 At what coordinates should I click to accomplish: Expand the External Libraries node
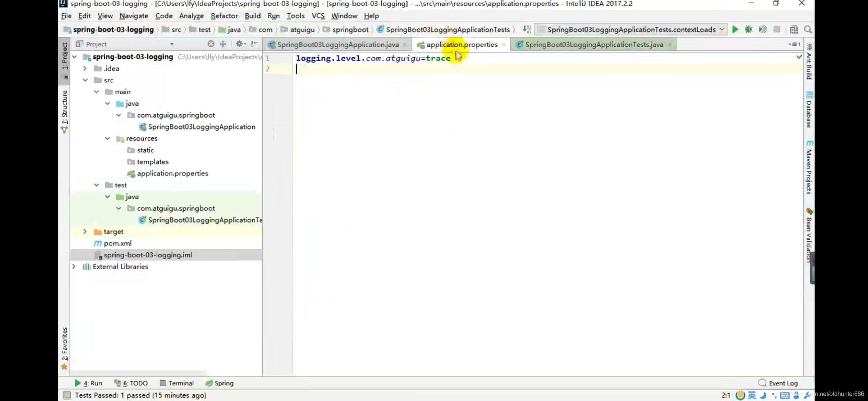coord(74,267)
